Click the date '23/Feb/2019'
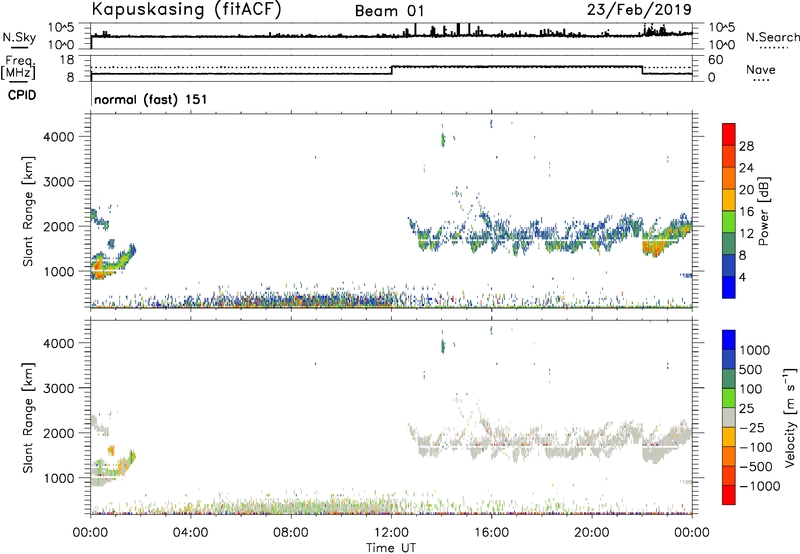Viewport: 800px width, 554px height. [639, 9]
